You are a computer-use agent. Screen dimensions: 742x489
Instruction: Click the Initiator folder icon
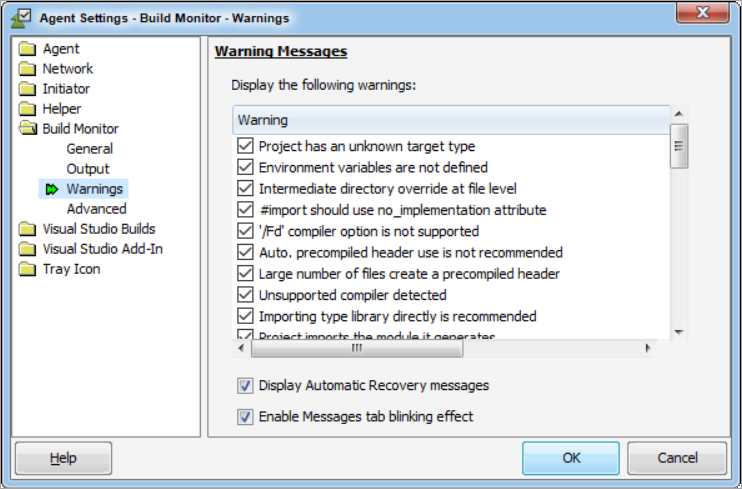tap(27, 89)
